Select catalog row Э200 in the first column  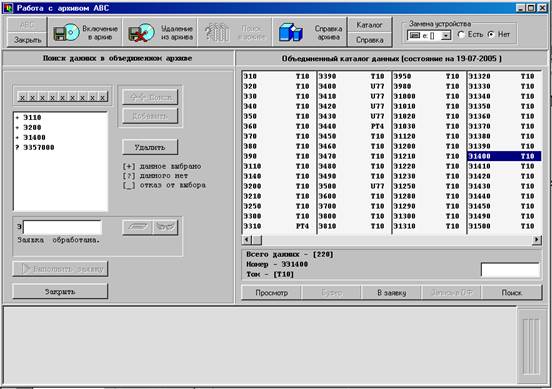pyautogui.click(x=279, y=186)
